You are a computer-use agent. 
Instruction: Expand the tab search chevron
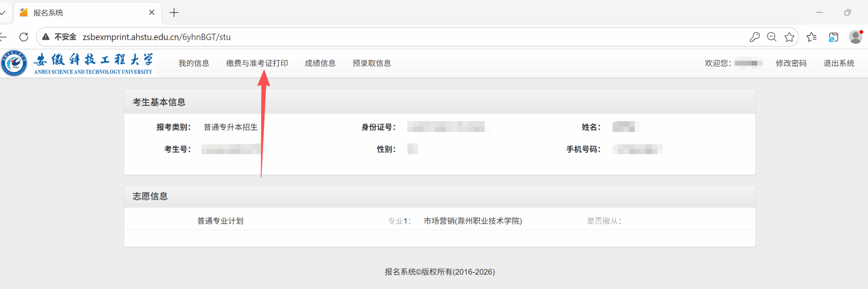[3, 13]
